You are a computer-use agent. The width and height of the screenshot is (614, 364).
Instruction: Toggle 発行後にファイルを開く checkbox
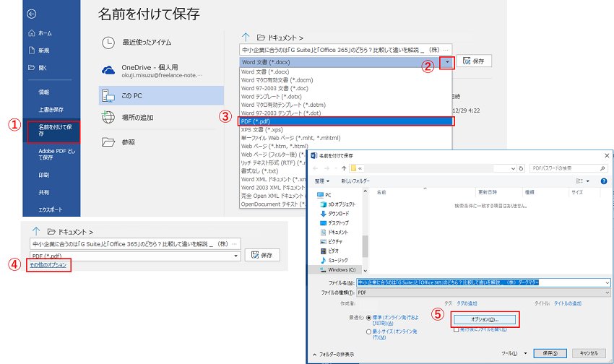point(456,329)
